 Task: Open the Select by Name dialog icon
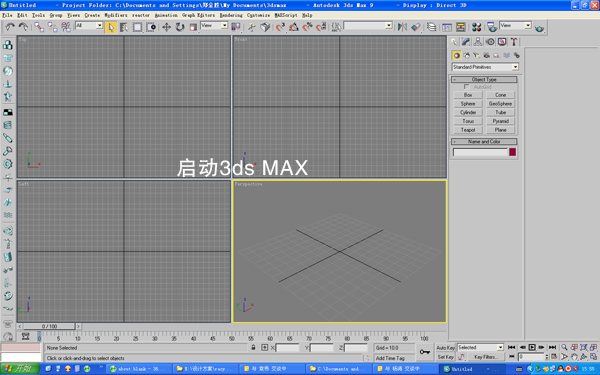click(x=124, y=27)
